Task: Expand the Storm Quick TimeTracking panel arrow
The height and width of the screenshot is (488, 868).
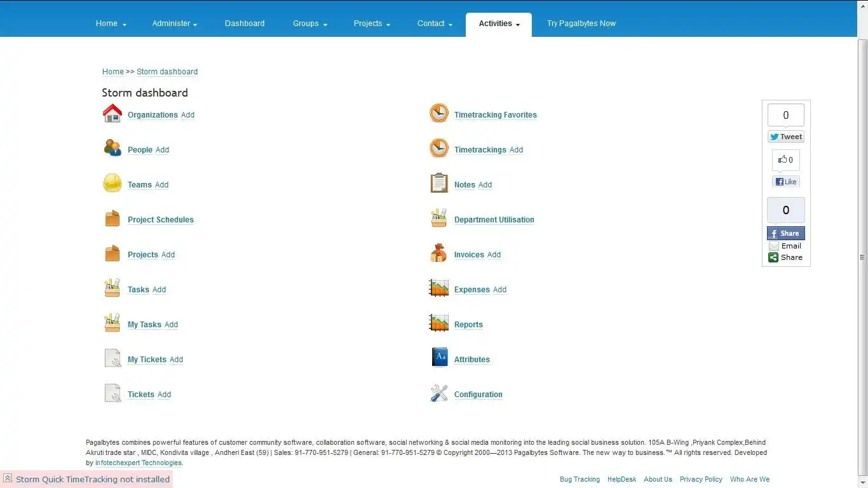Action: [x=8, y=478]
